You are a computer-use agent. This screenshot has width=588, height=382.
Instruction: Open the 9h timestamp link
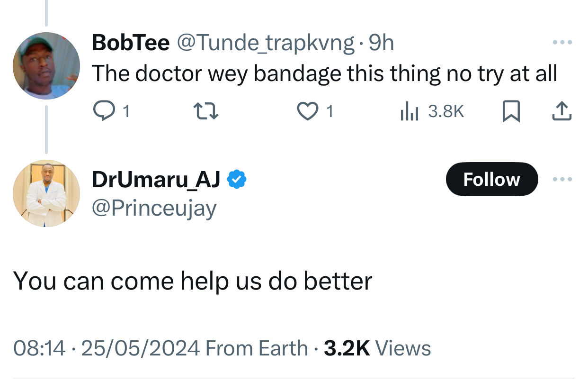381,43
